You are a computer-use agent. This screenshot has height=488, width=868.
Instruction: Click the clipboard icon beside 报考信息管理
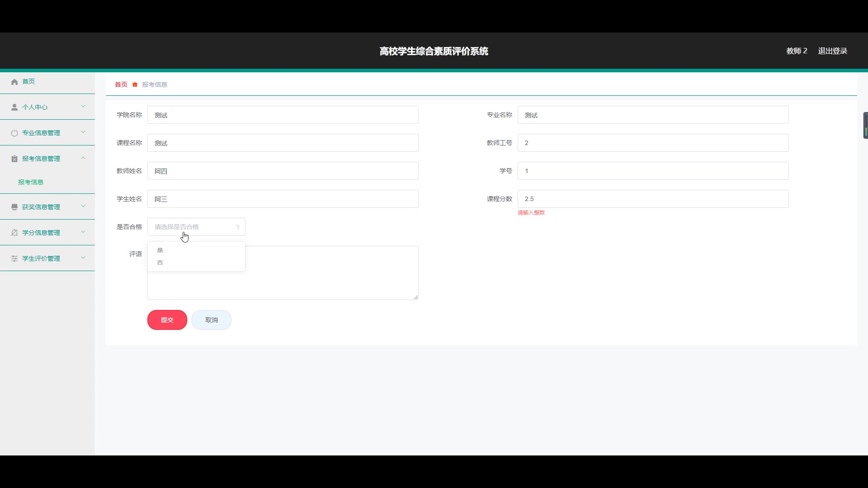click(14, 159)
